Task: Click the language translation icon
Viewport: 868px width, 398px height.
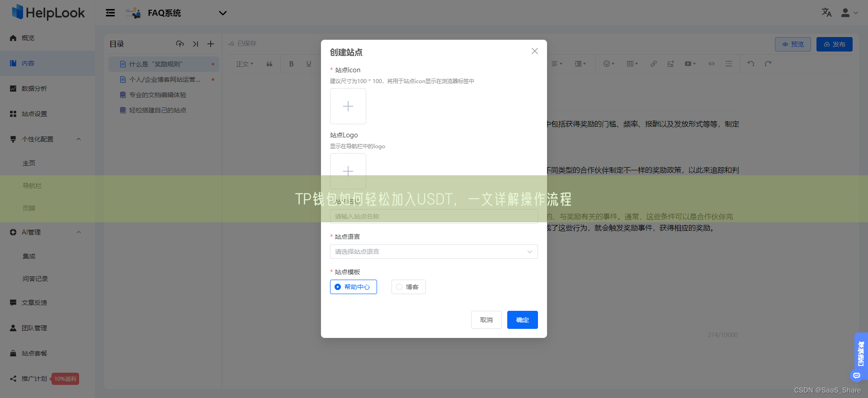Action: [x=826, y=13]
